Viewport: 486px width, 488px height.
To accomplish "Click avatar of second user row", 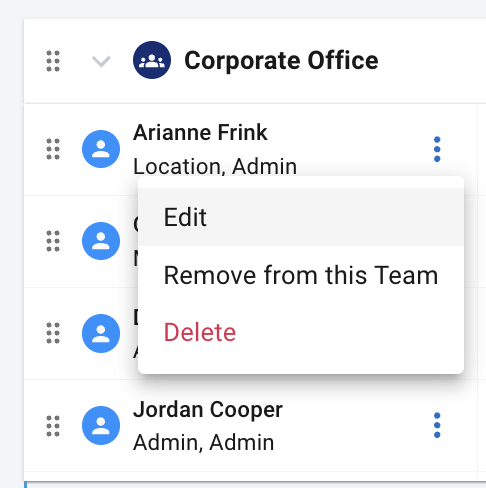I will 101,241.
